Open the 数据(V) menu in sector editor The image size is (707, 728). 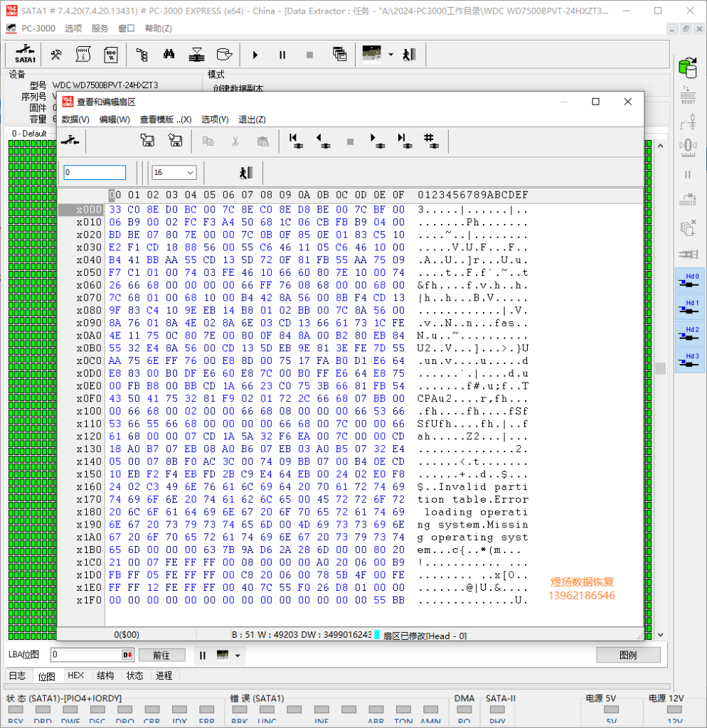coord(75,119)
